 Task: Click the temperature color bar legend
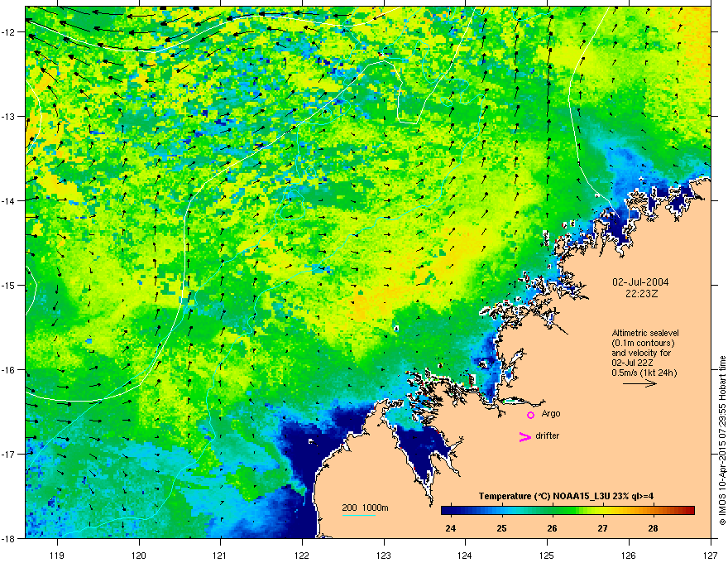[568, 511]
